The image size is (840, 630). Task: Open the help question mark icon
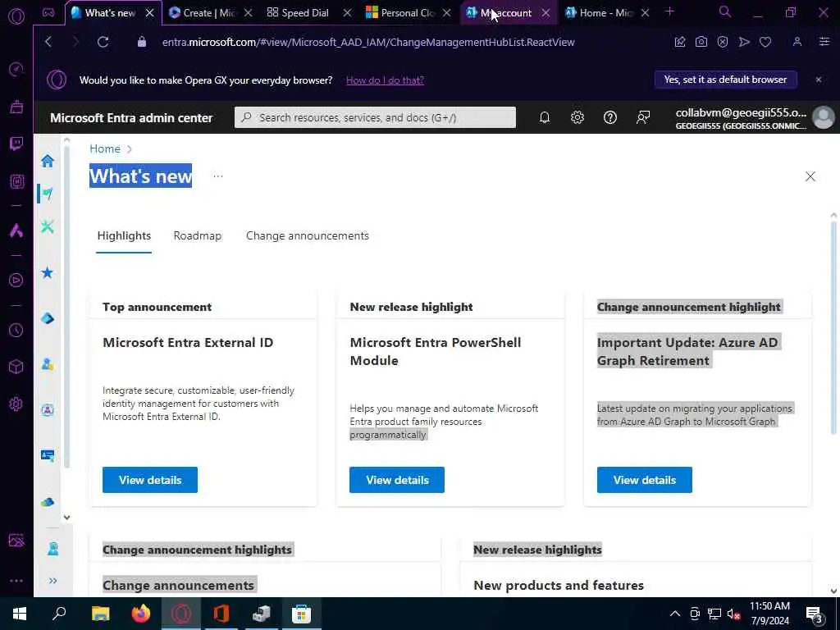610,117
